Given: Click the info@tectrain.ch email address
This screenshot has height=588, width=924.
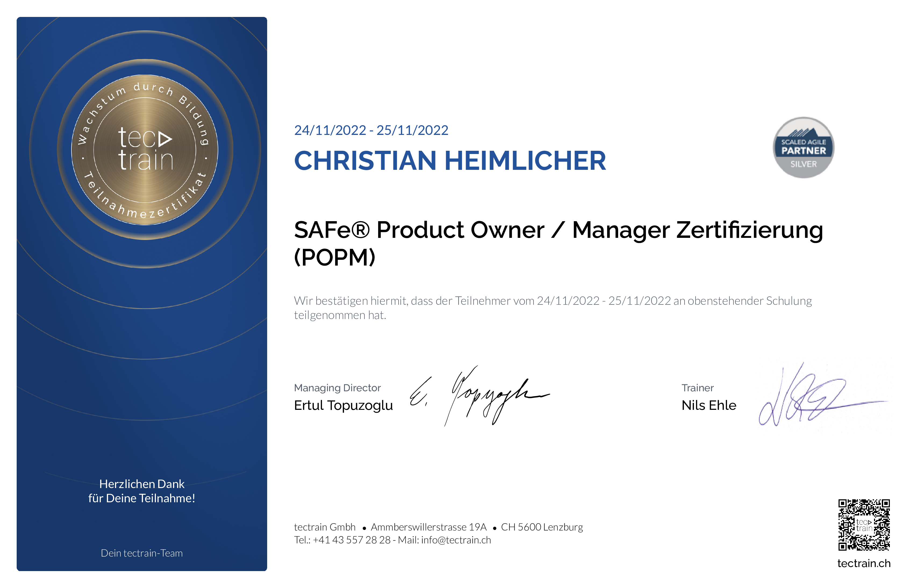Looking at the screenshot, I should (456, 540).
